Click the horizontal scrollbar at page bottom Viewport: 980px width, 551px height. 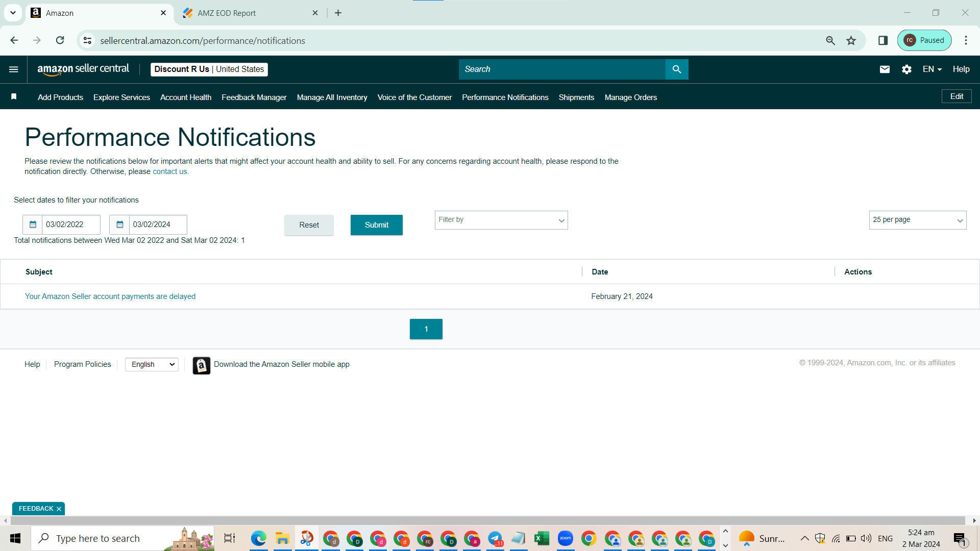point(488,521)
